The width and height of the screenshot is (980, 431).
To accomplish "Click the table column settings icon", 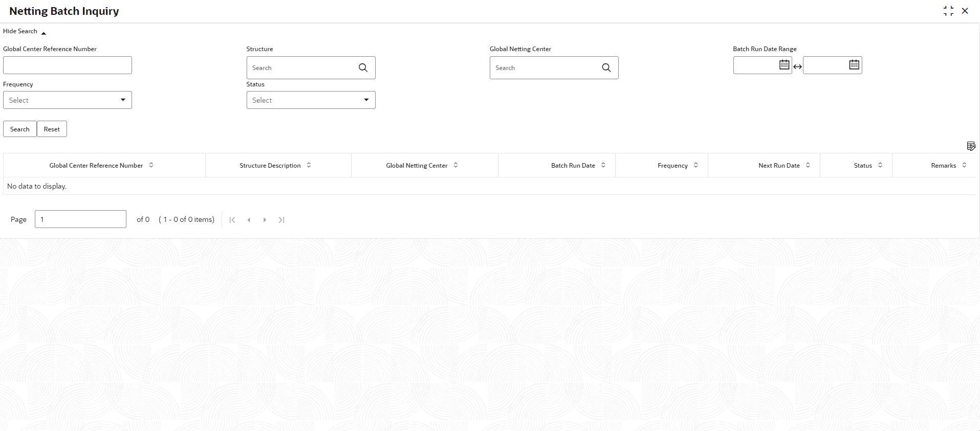I will coord(971,146).
